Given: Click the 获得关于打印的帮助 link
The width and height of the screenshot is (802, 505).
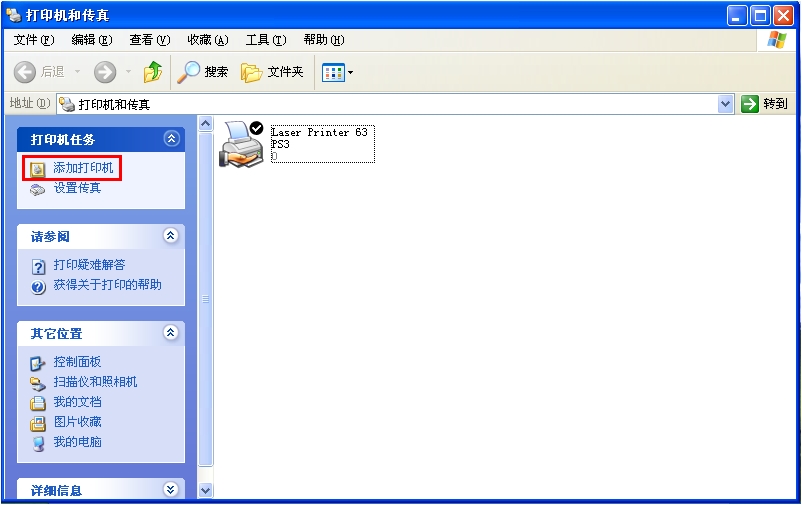Looking at the screenshot, I should (107, 285).
